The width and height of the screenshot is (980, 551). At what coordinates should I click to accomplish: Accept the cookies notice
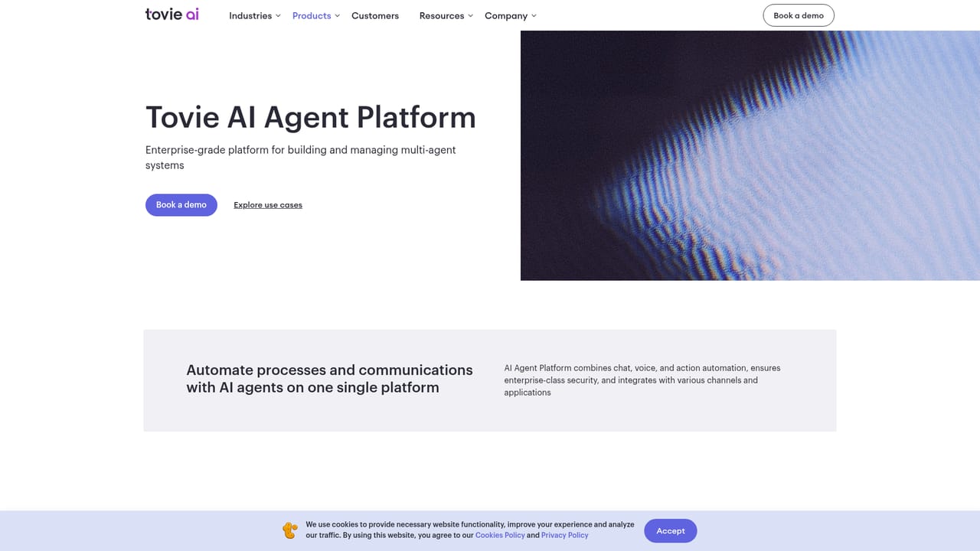pos(671,531)
